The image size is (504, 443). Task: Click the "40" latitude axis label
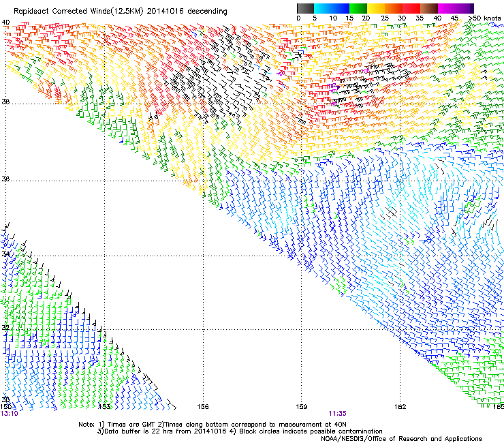[5, 22]
